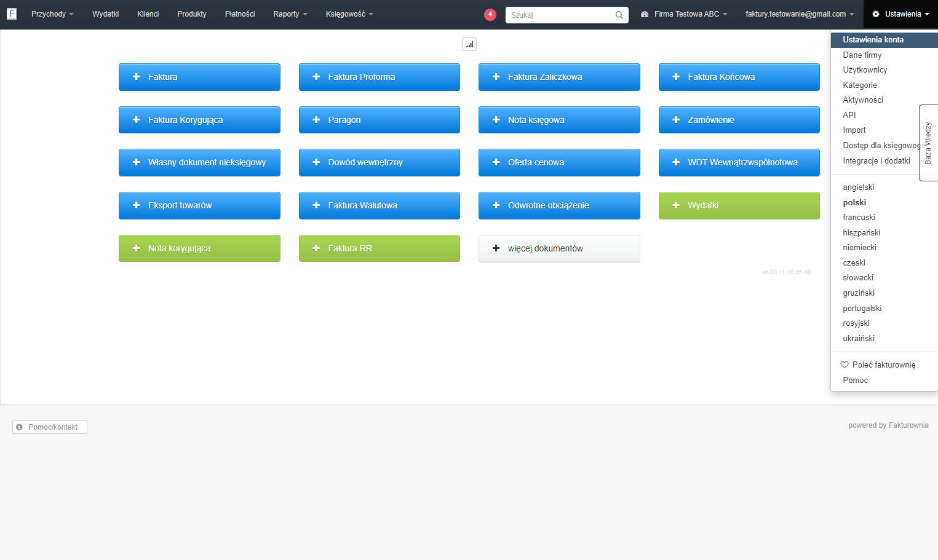Click the plus icon on Faktura button
Image resolution: width=938 pixels, height=560 pixels.
click(x=137, y=77)
